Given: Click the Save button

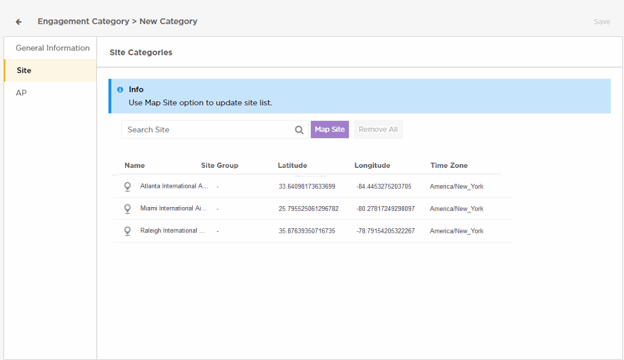Looking at the screenshot, I should tap(602, 22).
